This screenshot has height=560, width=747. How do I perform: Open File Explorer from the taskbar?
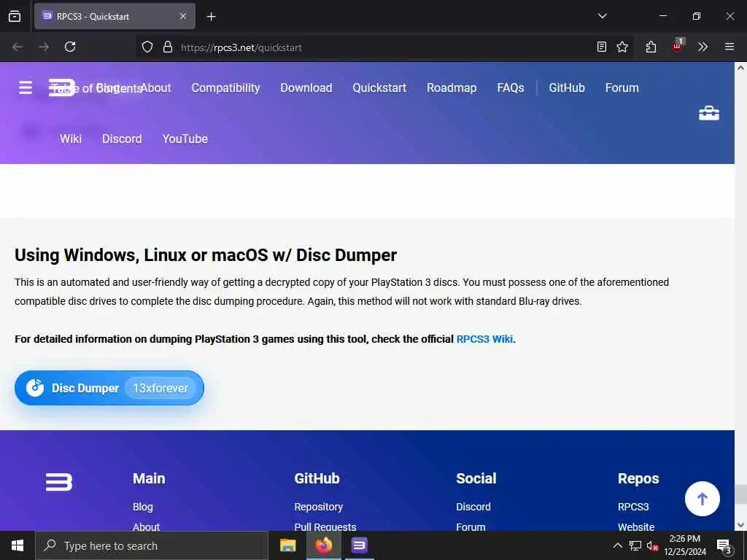(287, 545)
